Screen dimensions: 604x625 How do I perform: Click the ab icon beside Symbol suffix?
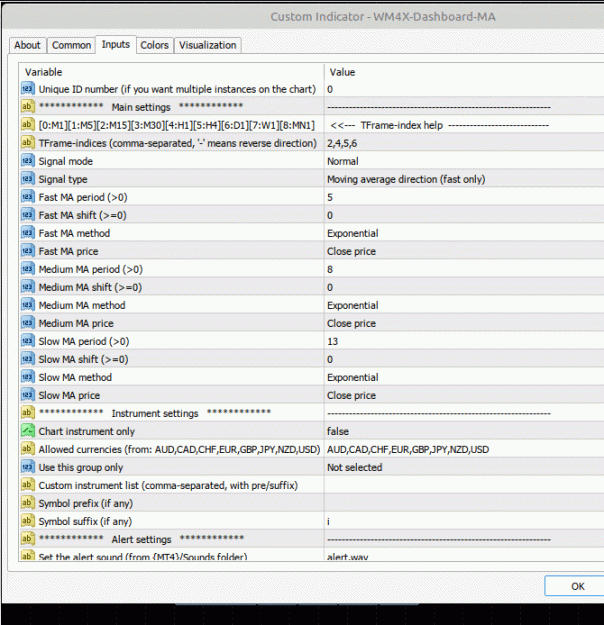coord(28,521)
